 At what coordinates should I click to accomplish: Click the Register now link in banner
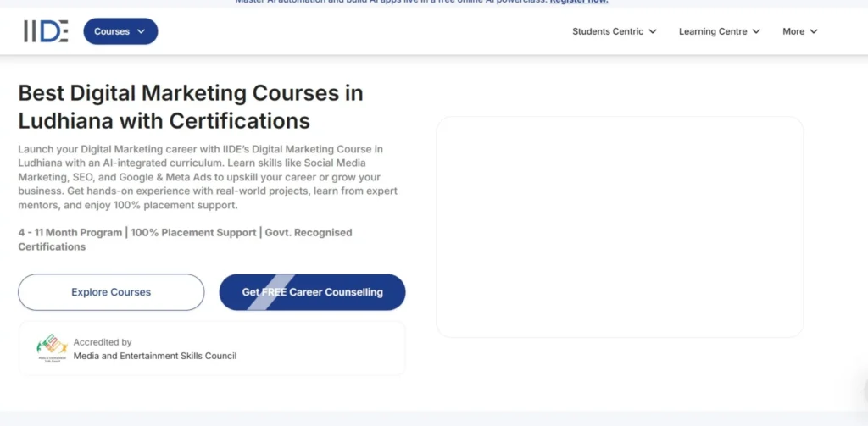(579, 2)
